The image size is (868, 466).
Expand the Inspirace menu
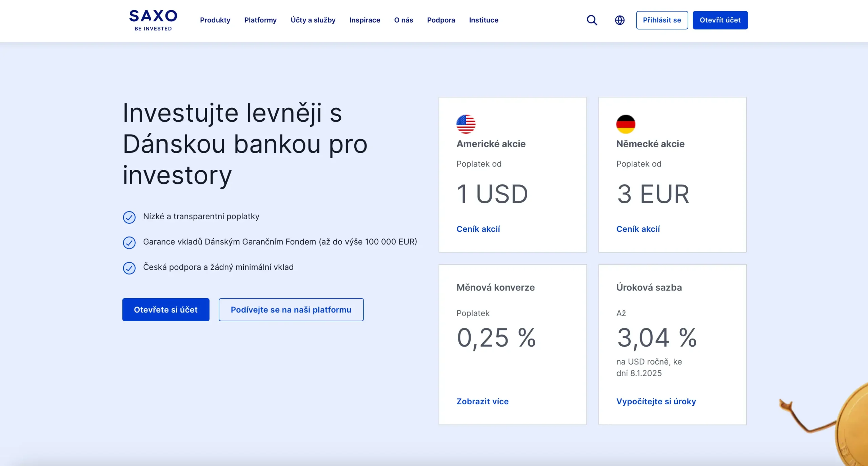click(x=365, y=20)
